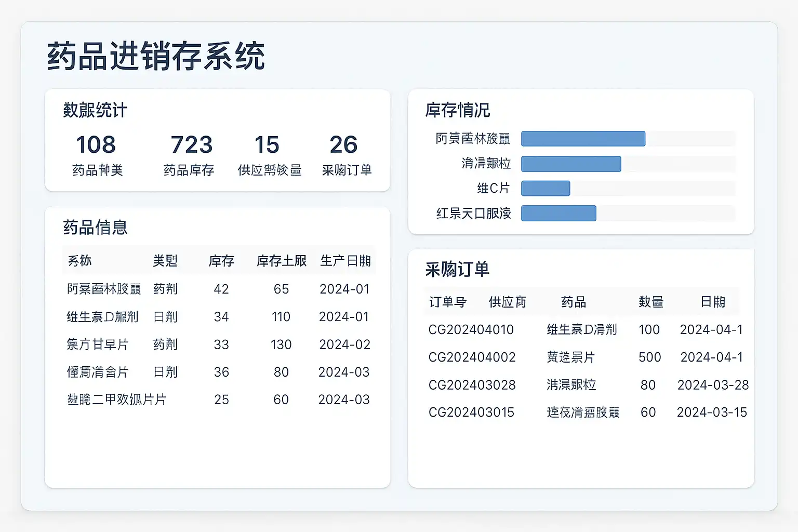Click the 药品进销存系统 page title
798x532 pixels.
[x=156, y=56]
